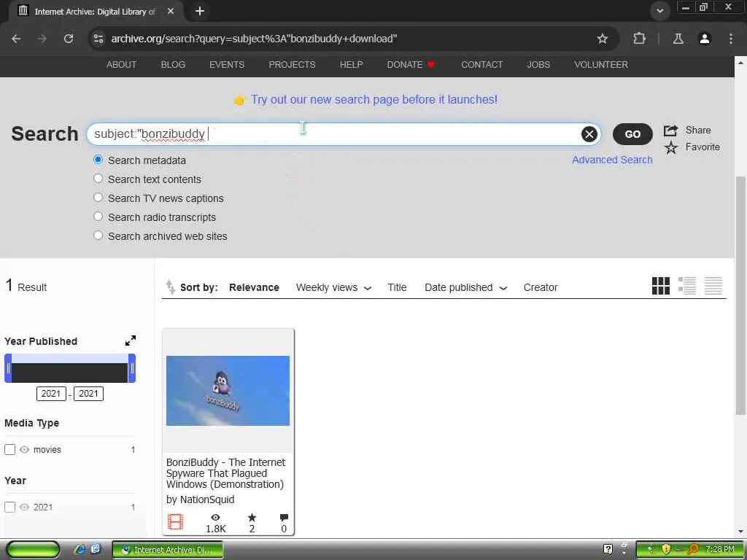Click the Favorite star icon
The height and width of the screenshot is (560, 747).
[671, 147]
